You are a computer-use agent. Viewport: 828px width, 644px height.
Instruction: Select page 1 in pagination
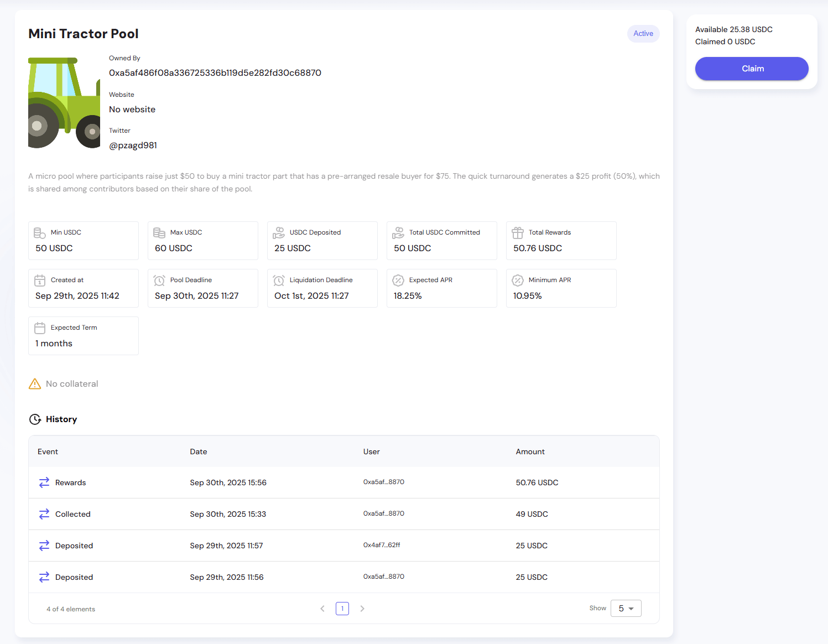click(x=342, y=609)
